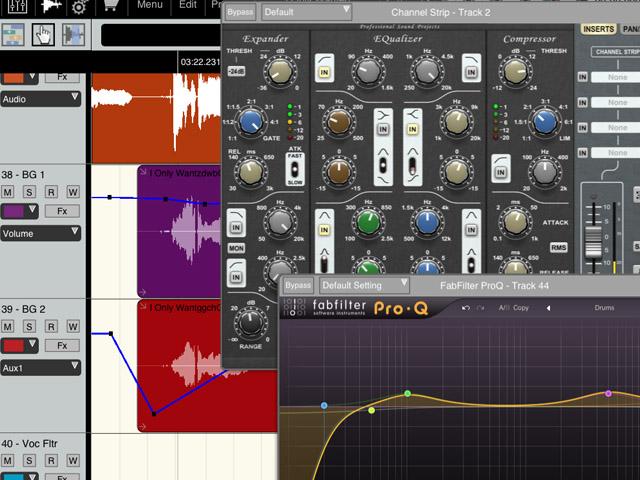Click Bypass in the Channel Strip window
This screenshot has width=640, height=480.
[240, 12]
